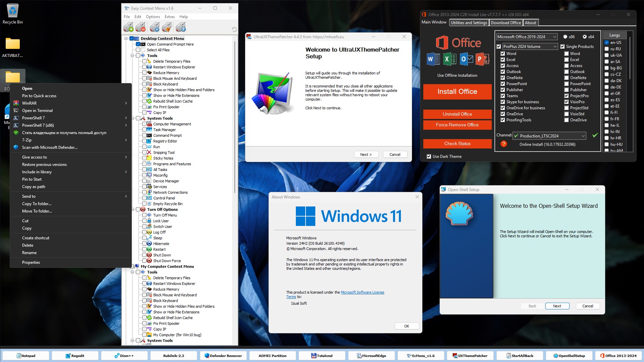Select the x86 architecture radio button
This screenshot has height=362, width=644.
(565, 37)
